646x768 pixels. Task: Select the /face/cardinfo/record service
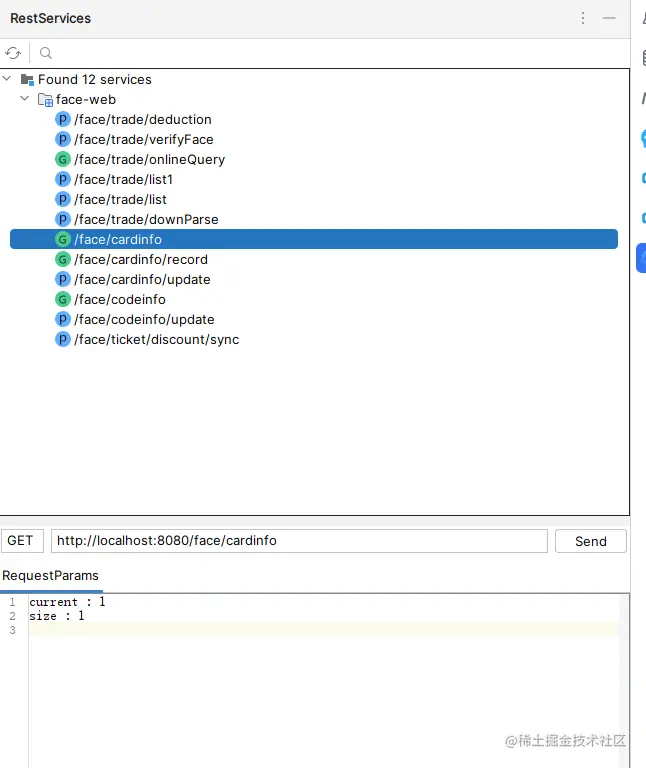pyautogui.click(x=141, y=260)
